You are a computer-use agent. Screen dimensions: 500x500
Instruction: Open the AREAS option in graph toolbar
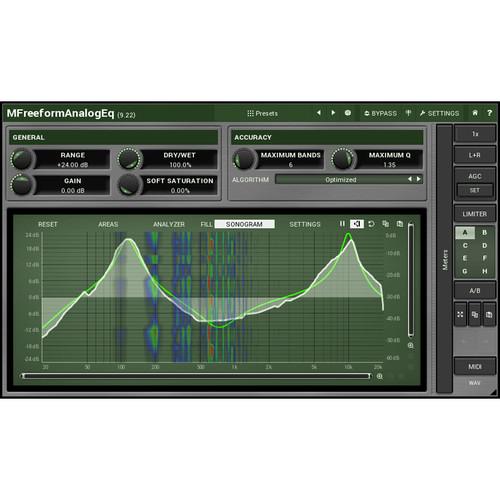click(x=108, y=224)
